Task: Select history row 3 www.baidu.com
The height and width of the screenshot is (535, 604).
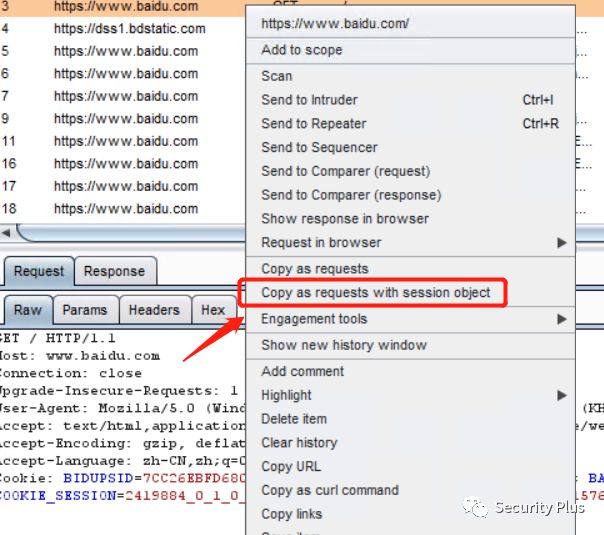Action: coord(122,7)
